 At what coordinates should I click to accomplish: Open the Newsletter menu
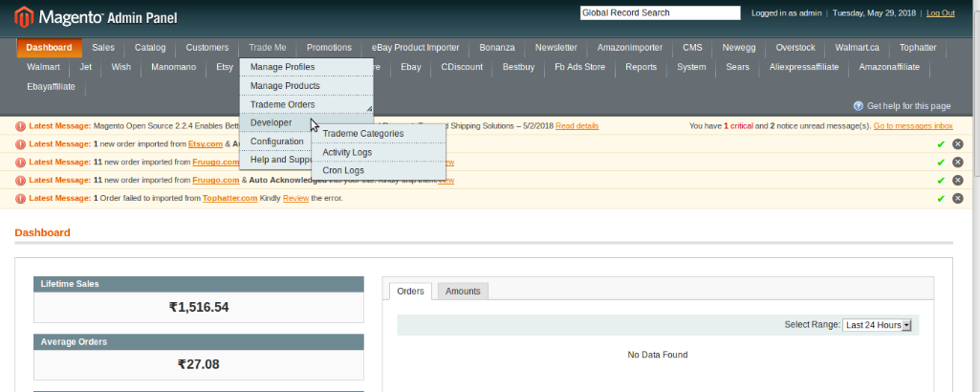tap(556, 48)
